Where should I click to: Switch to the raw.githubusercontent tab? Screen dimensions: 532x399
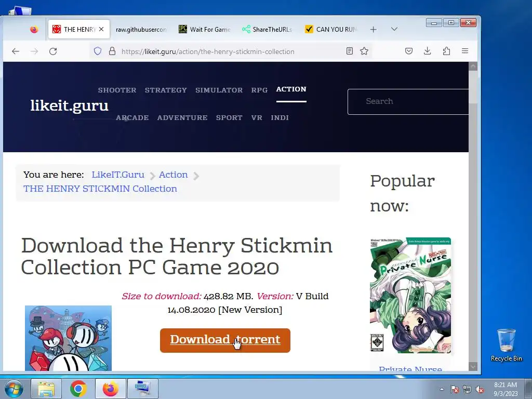tap(141, 30)
